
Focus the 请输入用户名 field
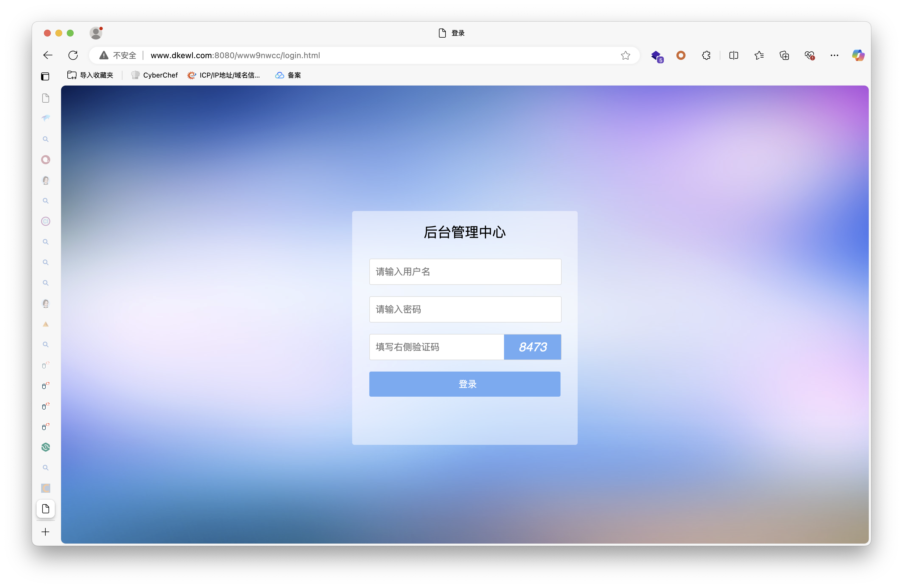tap(465, 271)
